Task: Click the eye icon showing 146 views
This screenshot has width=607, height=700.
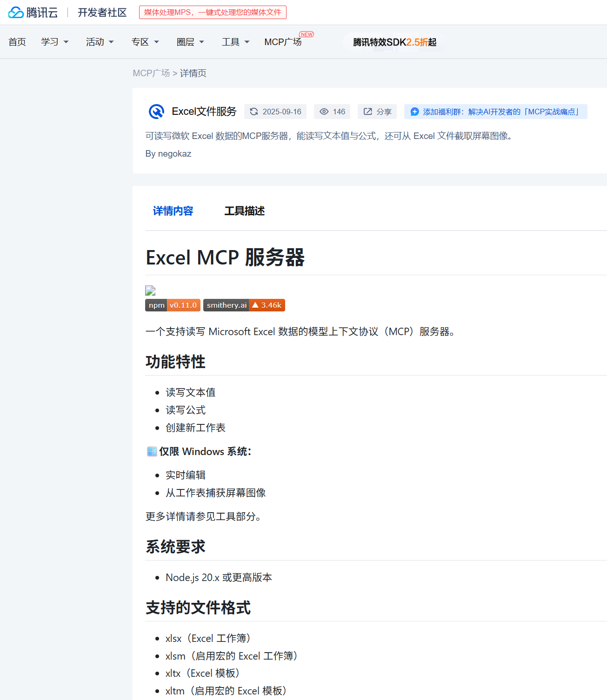Action: (x=324, y=112)
